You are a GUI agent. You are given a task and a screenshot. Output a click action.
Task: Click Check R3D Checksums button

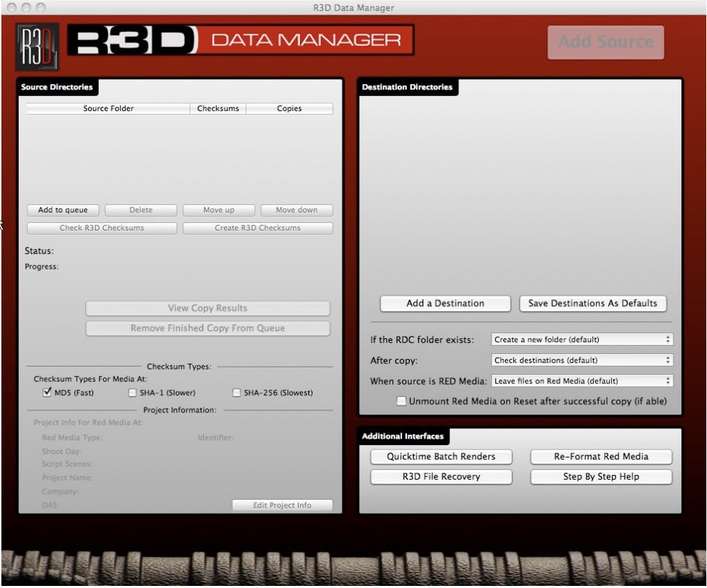pyautogui.click(x=102, y=228)
